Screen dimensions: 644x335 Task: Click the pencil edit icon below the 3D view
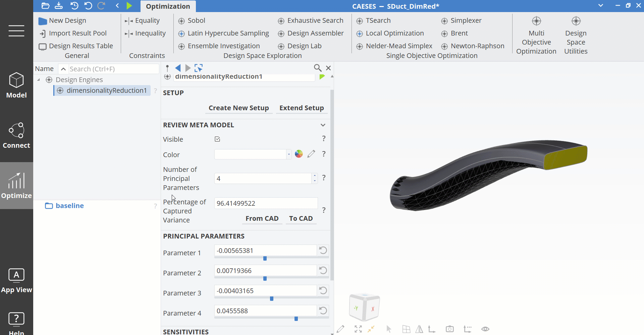(x=340, y=329)
